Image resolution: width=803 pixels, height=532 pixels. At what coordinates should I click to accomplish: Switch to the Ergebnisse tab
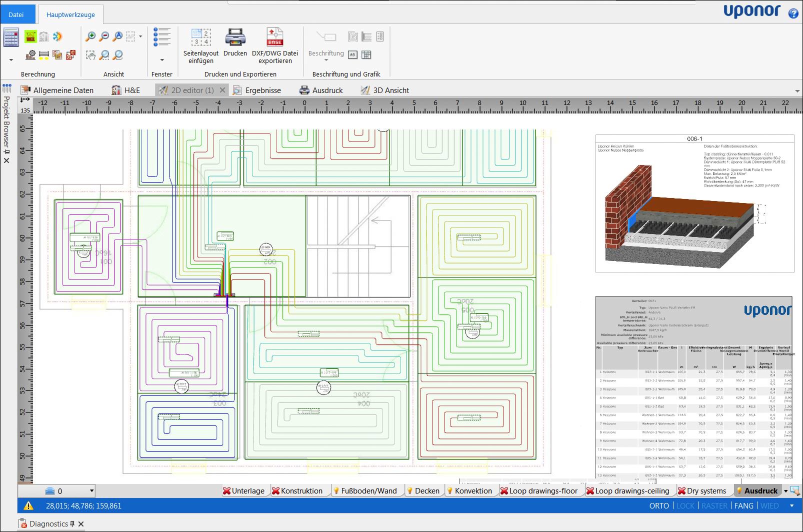(256, 90)
